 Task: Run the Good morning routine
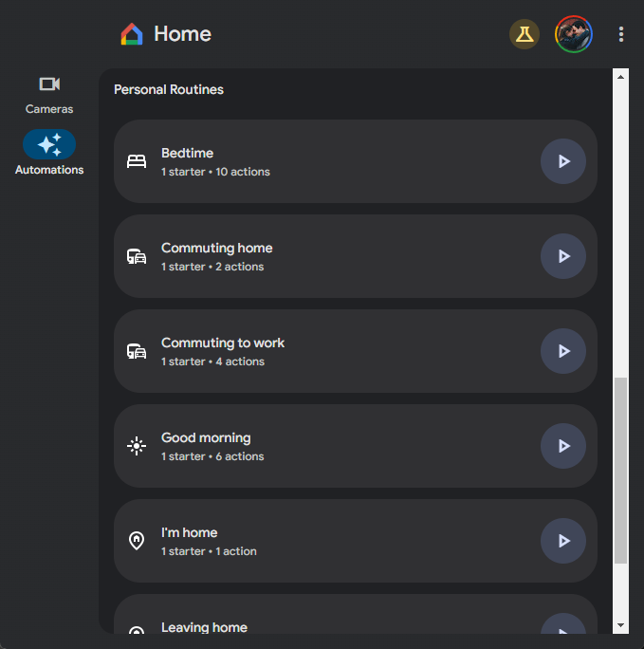point(562,446)
